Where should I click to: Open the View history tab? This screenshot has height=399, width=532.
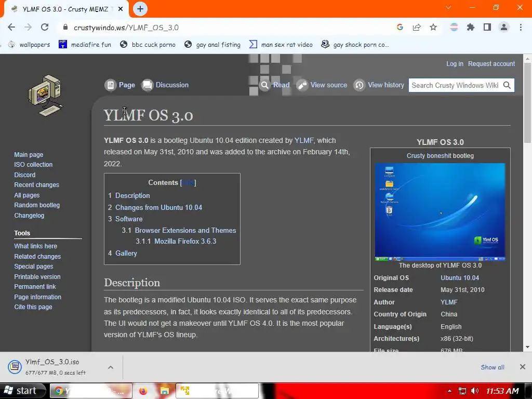379,85
